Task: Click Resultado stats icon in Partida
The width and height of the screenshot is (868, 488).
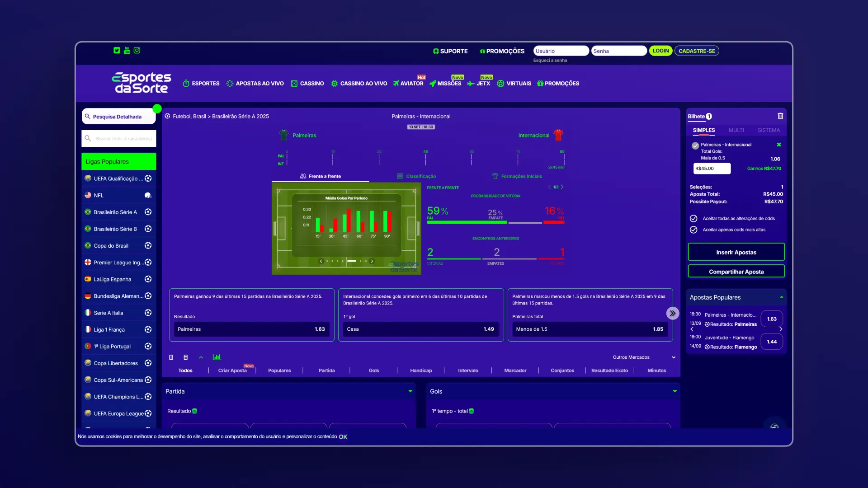Action: tap(195, 411)
